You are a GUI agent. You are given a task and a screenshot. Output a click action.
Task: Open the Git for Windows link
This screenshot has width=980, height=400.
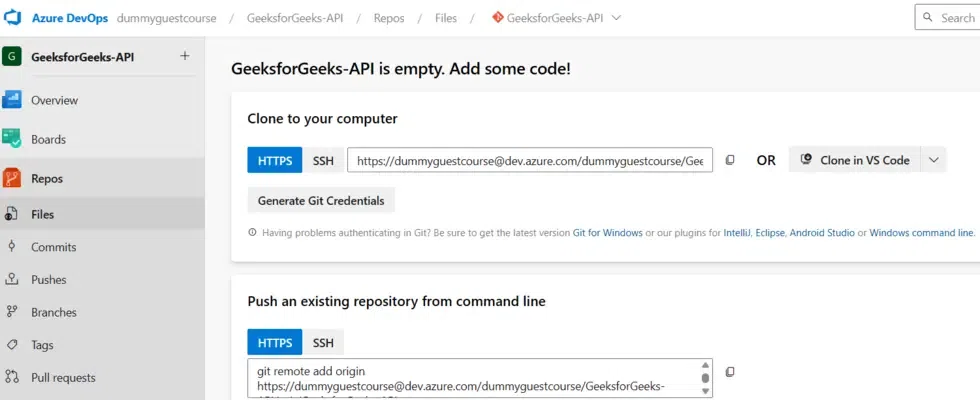[x=608, y=232]
